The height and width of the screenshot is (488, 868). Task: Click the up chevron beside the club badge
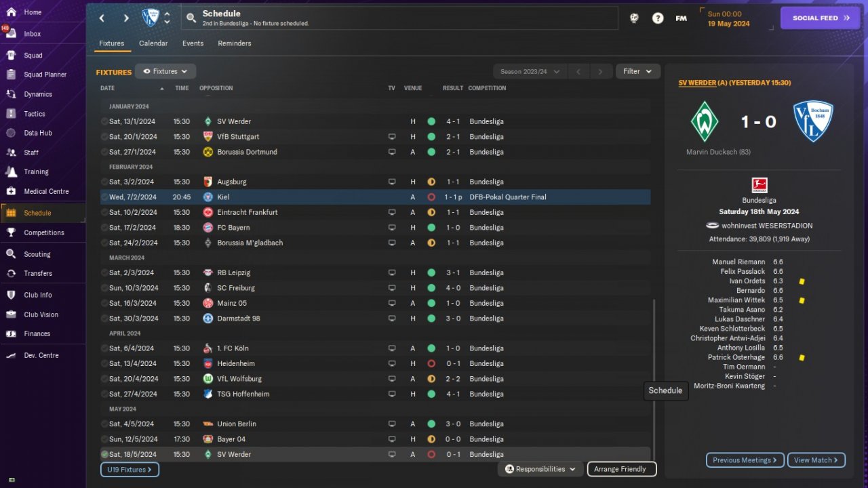(x=167, y=14)
